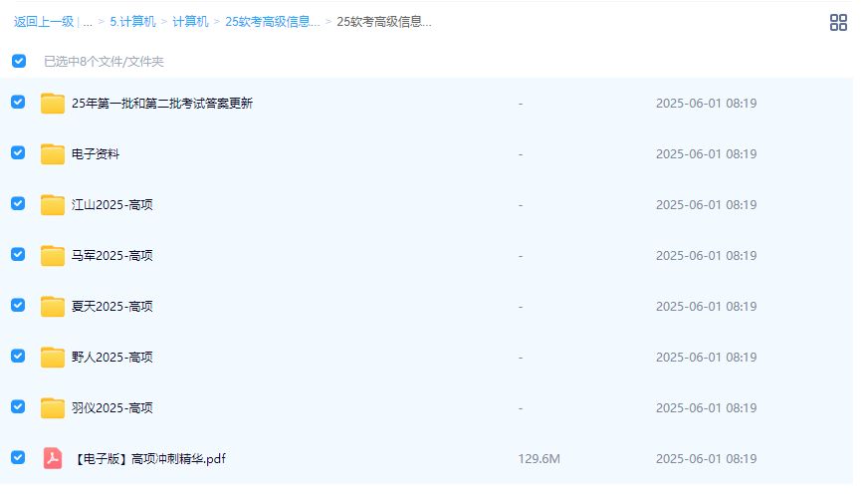Uncheck 夏天2025-高项 checkbox
This screenshot has height=495, width=868.
click(18, 306)
